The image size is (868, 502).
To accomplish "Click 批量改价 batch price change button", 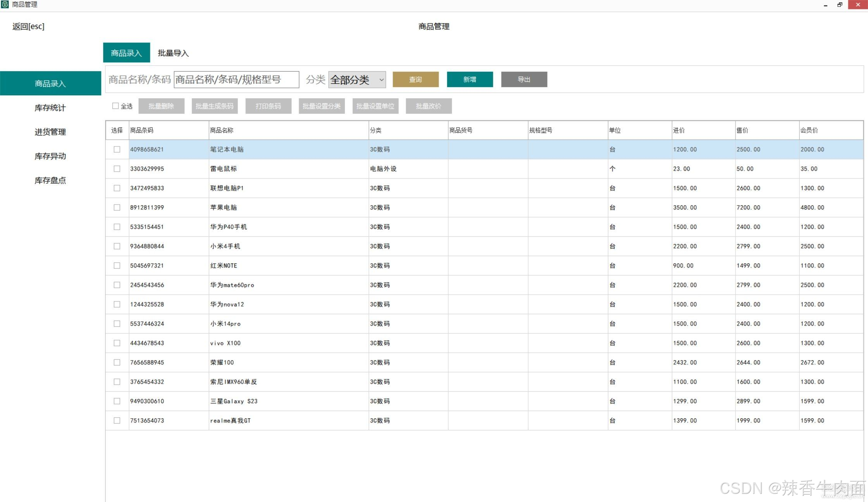I will tap(429, 106).
